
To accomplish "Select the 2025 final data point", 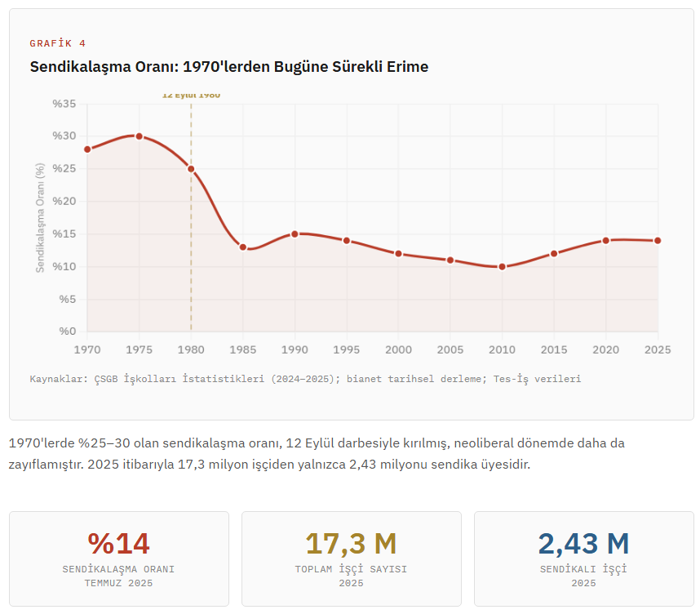I will [658, 241].
